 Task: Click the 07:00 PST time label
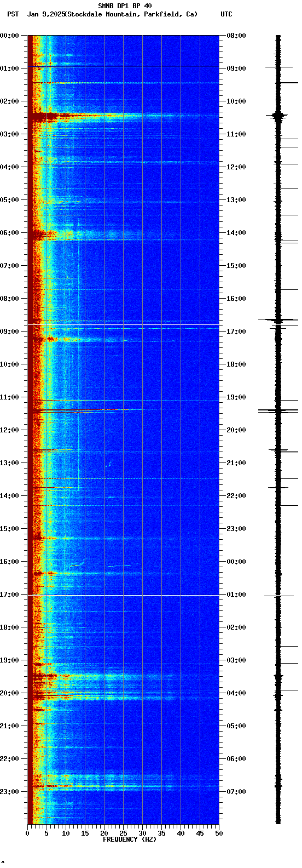click(x=9, y=266)
